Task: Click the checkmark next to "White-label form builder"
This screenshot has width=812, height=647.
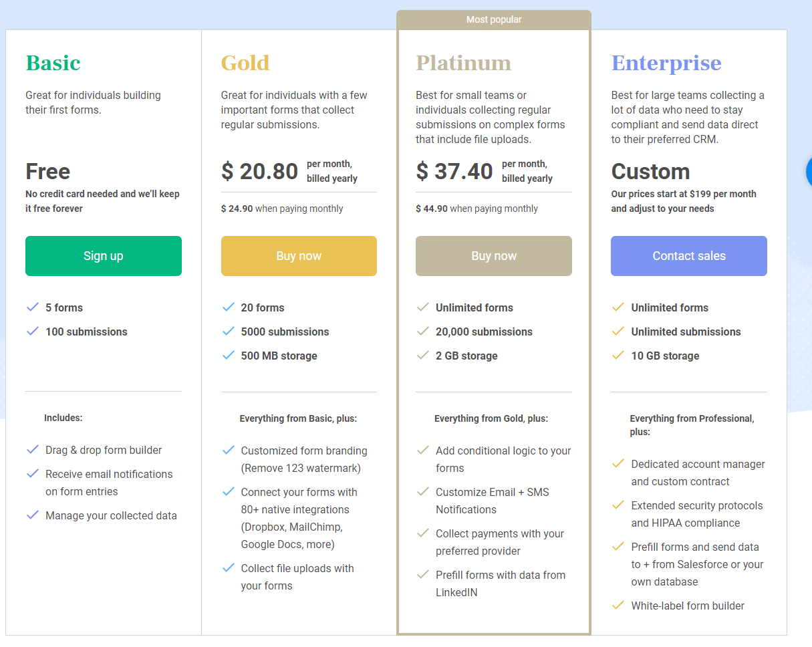Action: coord(618,606)
